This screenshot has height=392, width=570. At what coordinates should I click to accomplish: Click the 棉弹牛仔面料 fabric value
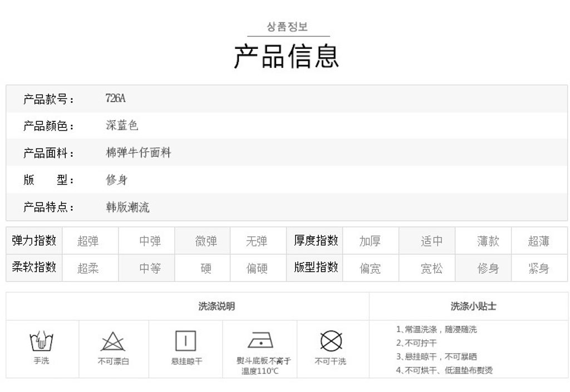pyautogui.click(x=139, y=153)
